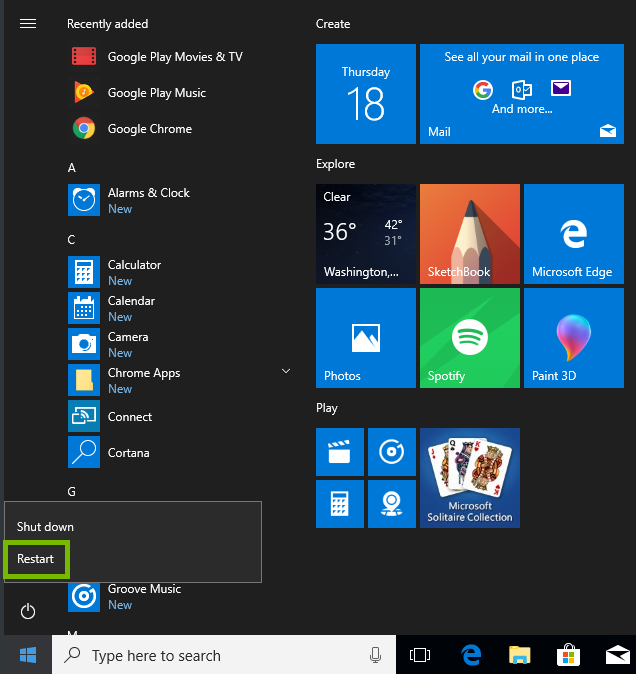This screenshot has width=636, height=674.
Task: Click the Play group heading
Action: (x=327, y=408)
